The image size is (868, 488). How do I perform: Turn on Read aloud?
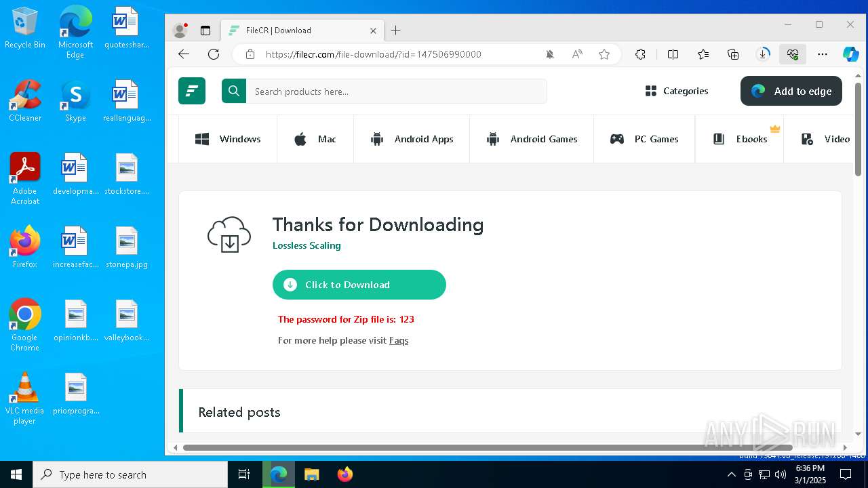pos(577,54)
